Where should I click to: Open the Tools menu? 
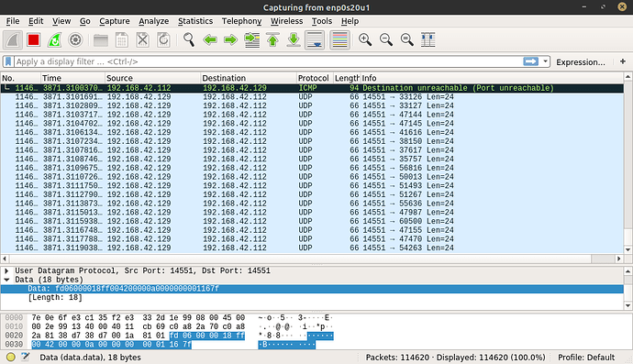322,21
